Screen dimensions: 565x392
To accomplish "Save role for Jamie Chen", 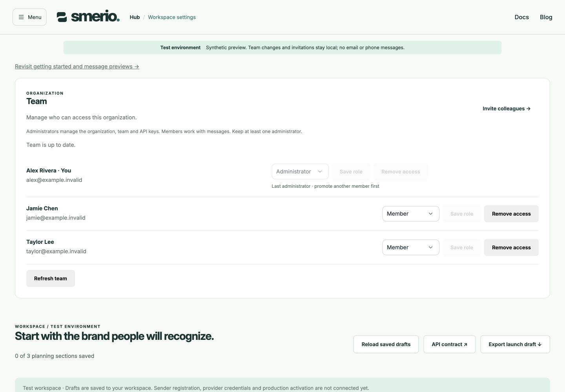I will (x=462, y=214).
